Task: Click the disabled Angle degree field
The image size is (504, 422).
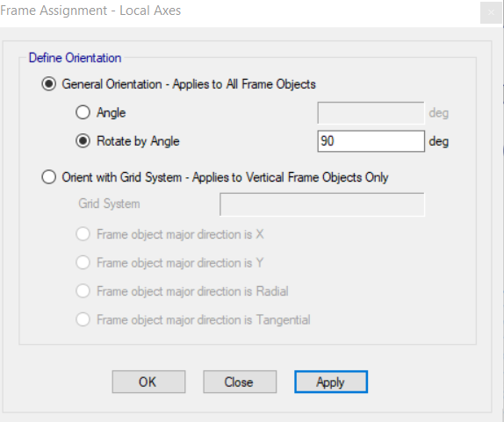Action: (x=371, y=112)
